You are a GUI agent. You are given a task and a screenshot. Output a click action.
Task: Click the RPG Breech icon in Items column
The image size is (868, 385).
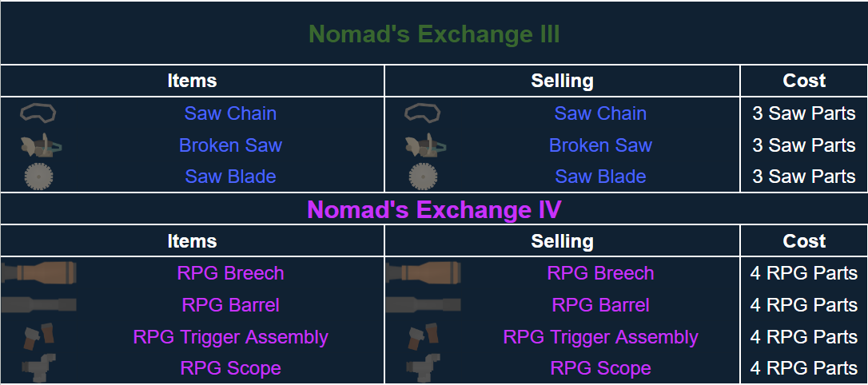(39, 272)
